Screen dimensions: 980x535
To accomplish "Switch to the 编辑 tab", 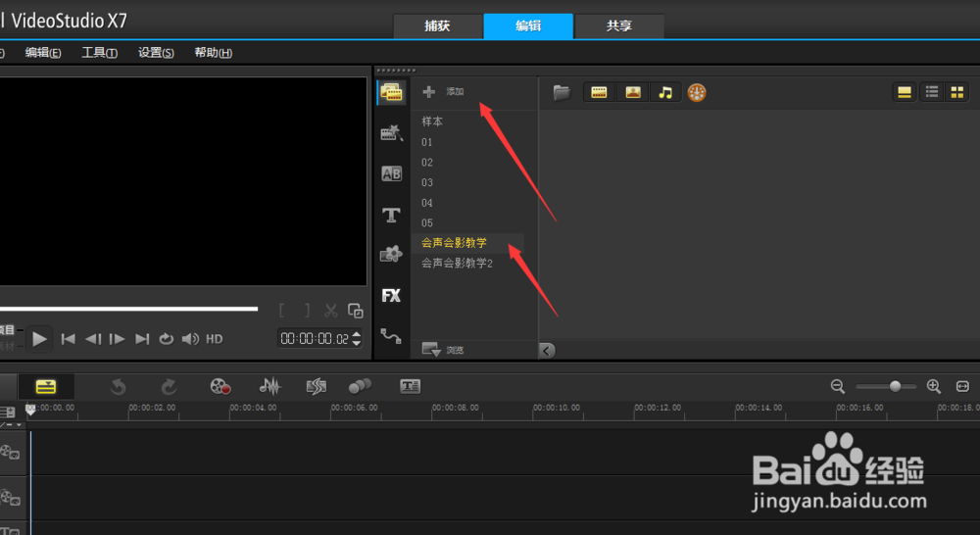I will point(528,26).
